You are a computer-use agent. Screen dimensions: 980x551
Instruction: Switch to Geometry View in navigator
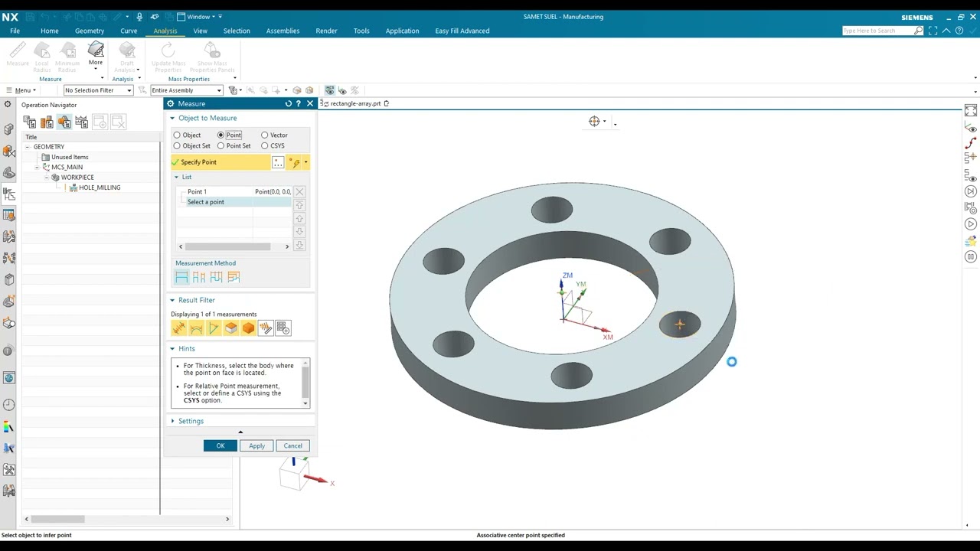coord(64,122)
